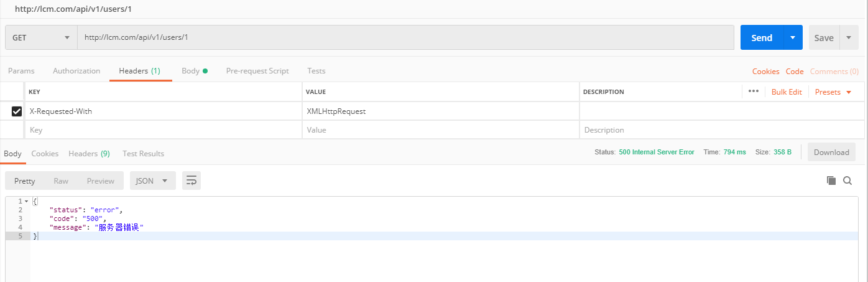The height and width of the screenshot is (282, 868).
Task: Collapse the JSON fold arrow on line 1
Action: [x=26, y=202]
